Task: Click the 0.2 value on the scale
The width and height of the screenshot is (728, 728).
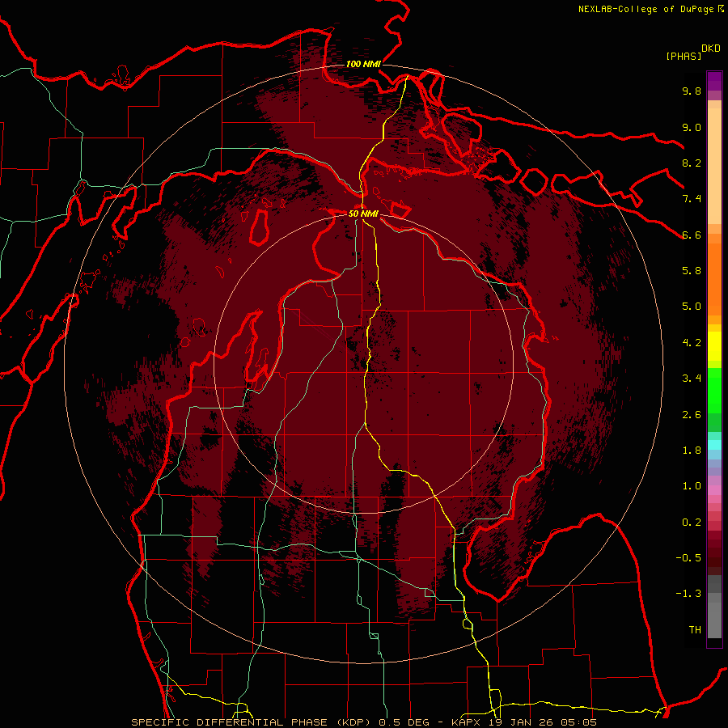Action: point(692,523)
